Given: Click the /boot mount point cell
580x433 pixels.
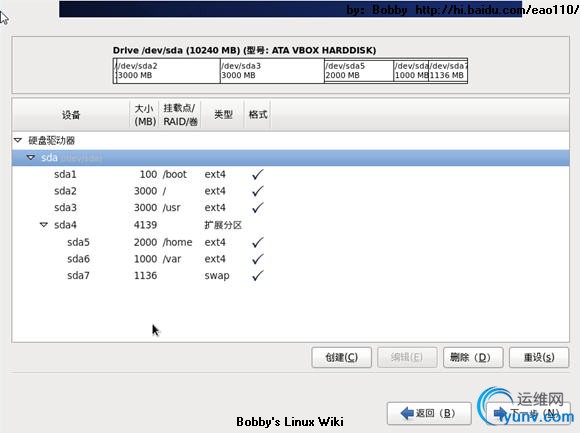Looking at the screenshot, I should coord(175,174).
